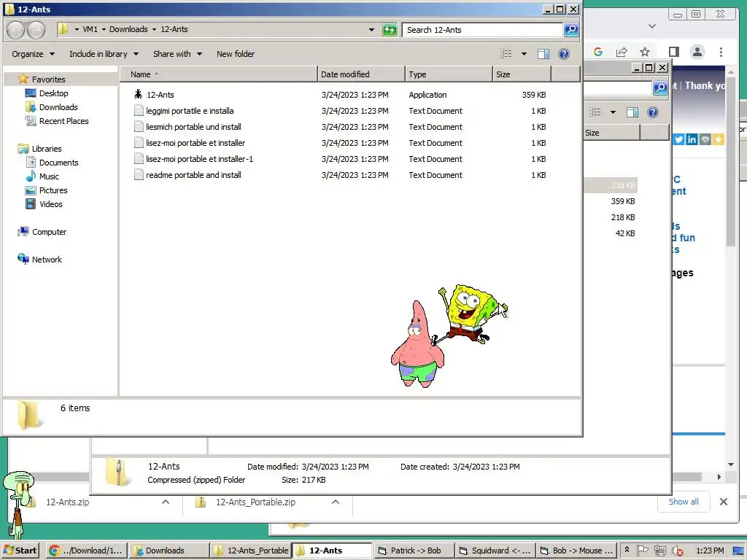Image resolution: width=747 pixels, height=560 pixels.
Task: Sort by Date modified column header
Action: click(x=361, y=74)
